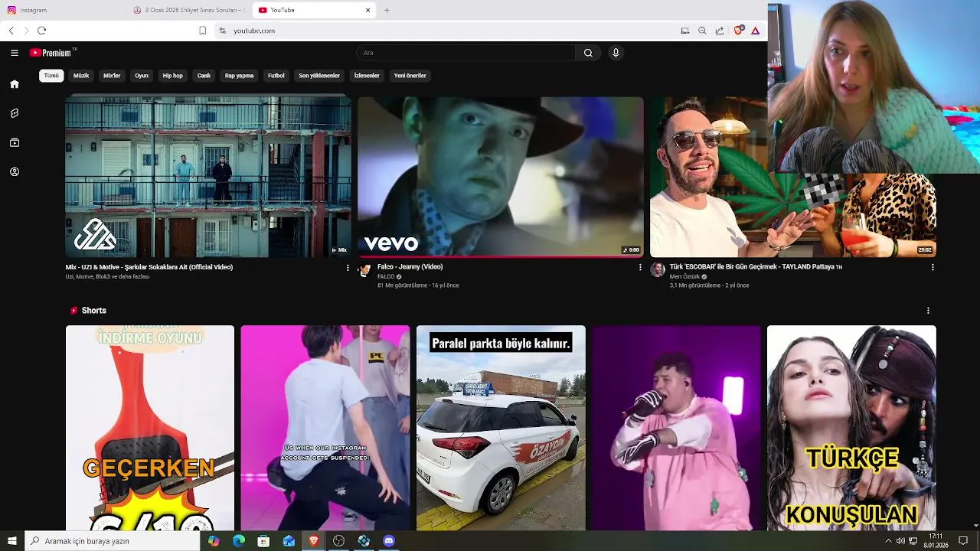Close the YouTube browser tab

[368, 10]
